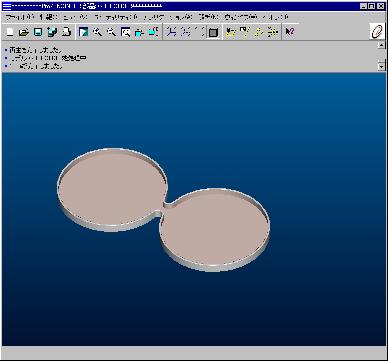Maximize the Pro/ENGINEER window
Viewport: 388px width, 361px height.
click(x=372, y=6)
